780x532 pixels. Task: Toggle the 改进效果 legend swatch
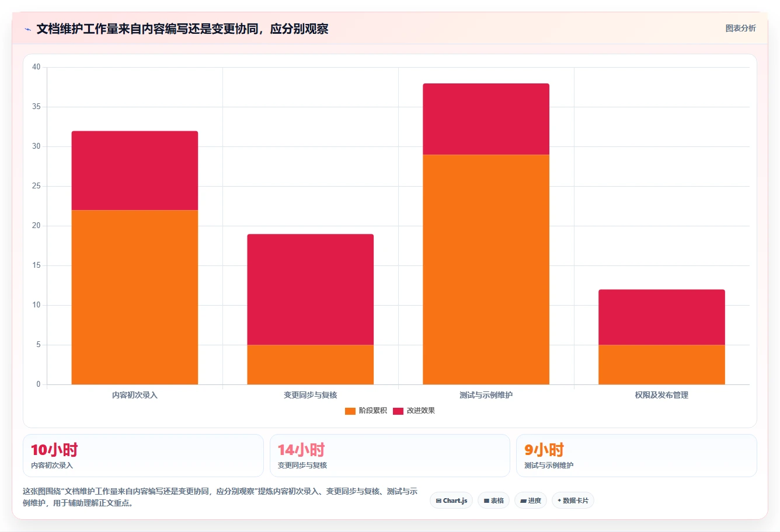398,411
